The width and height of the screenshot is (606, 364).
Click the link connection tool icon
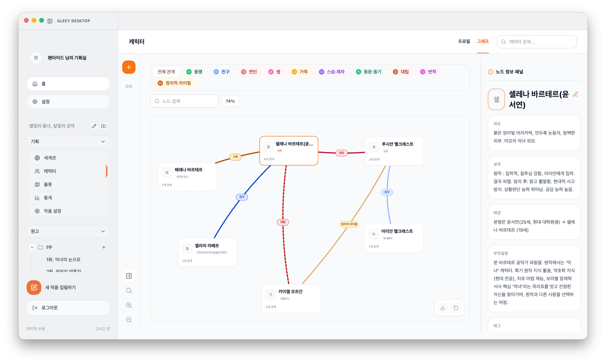(x=129, y=86)
